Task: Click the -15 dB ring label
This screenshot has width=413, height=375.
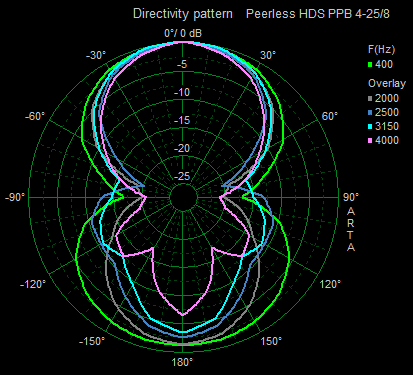Action: (x=182, y=120)
